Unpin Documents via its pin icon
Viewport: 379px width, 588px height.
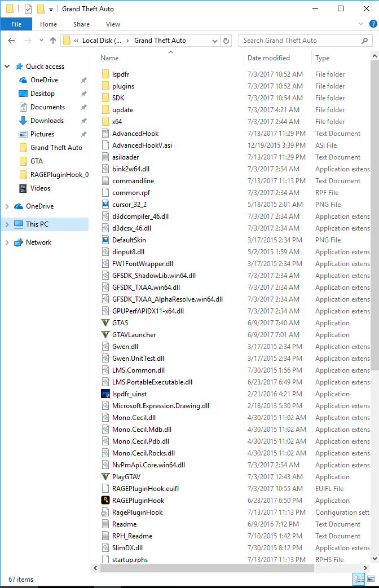click(83, 107)
